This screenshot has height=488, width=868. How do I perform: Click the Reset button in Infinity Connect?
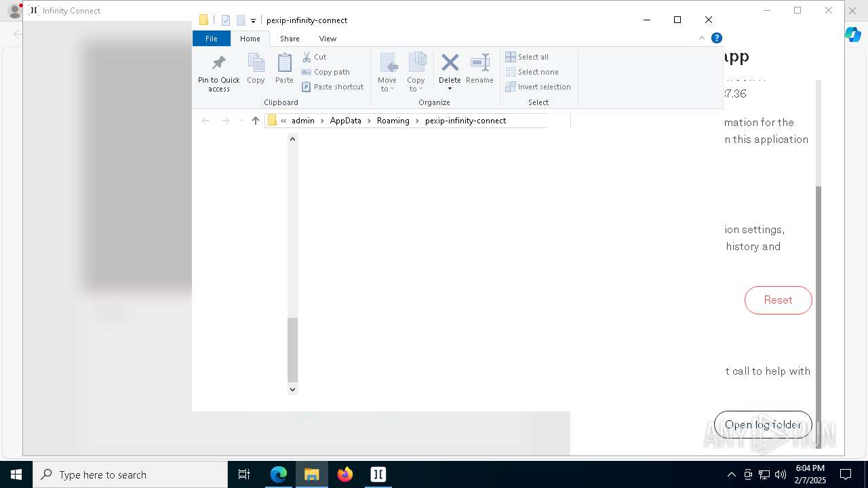[778, 300]
